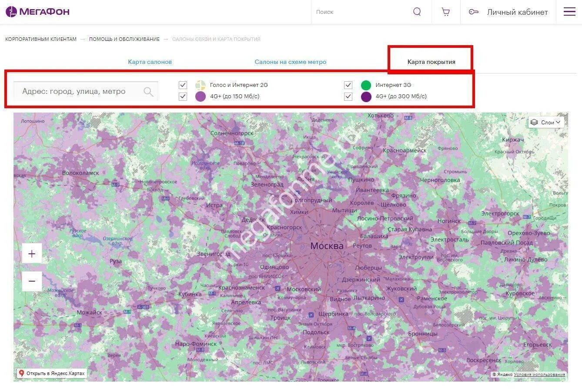
Task: Open Условия использования link
Action: (x=539, y=375)
